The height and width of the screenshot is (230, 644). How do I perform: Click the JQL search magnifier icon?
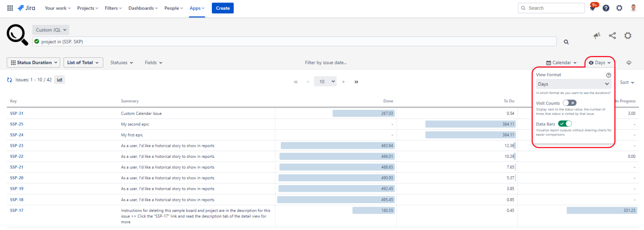566,42
